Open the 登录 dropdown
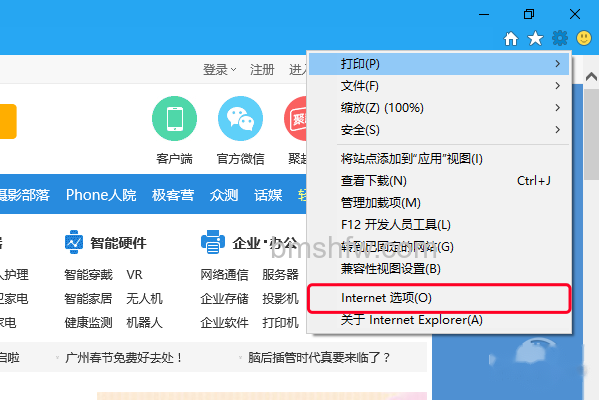Image resolution: width=599 pixels, height=400 pixels. tap(219, 70)
